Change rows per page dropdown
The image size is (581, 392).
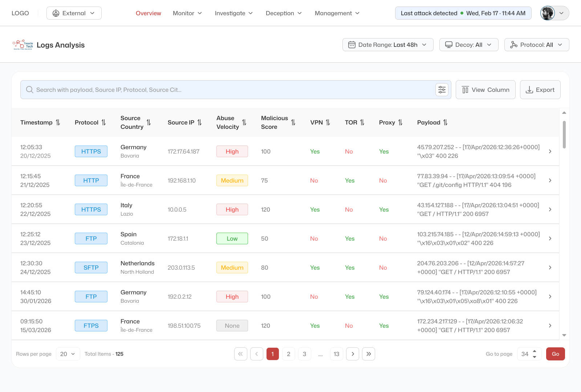(x=68, y=354)
